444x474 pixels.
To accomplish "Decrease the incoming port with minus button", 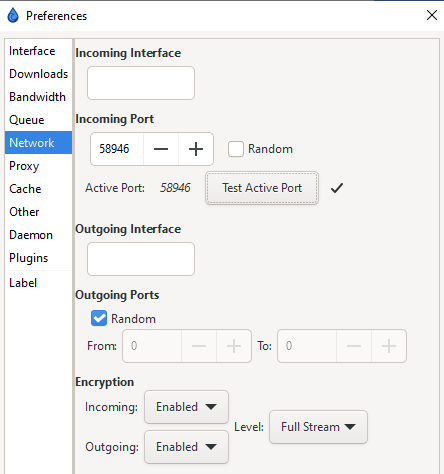I will [161, 149].
